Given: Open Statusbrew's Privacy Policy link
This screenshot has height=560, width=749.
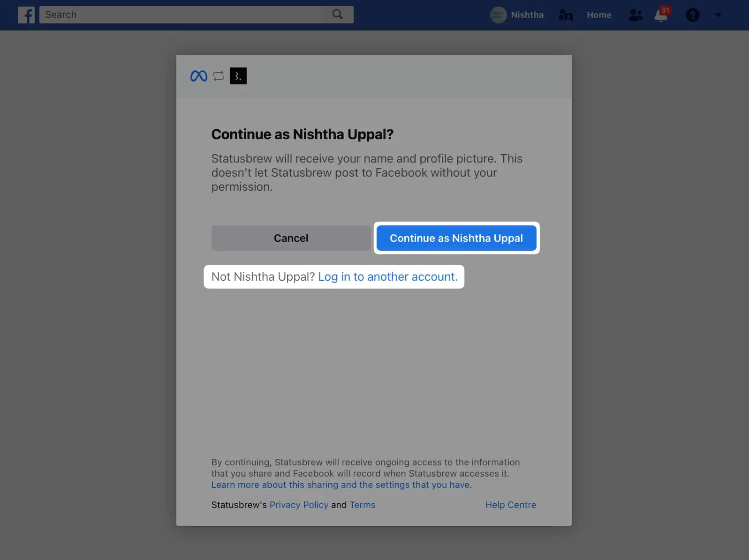Looking at the screenshot, I should tap(299, 505).
